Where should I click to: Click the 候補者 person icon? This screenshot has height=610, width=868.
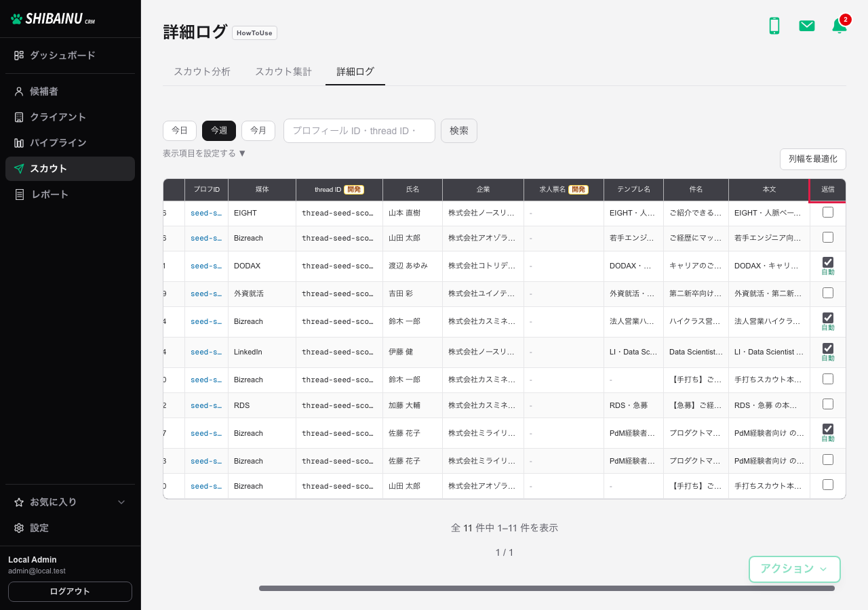click(x=19, y=91)
